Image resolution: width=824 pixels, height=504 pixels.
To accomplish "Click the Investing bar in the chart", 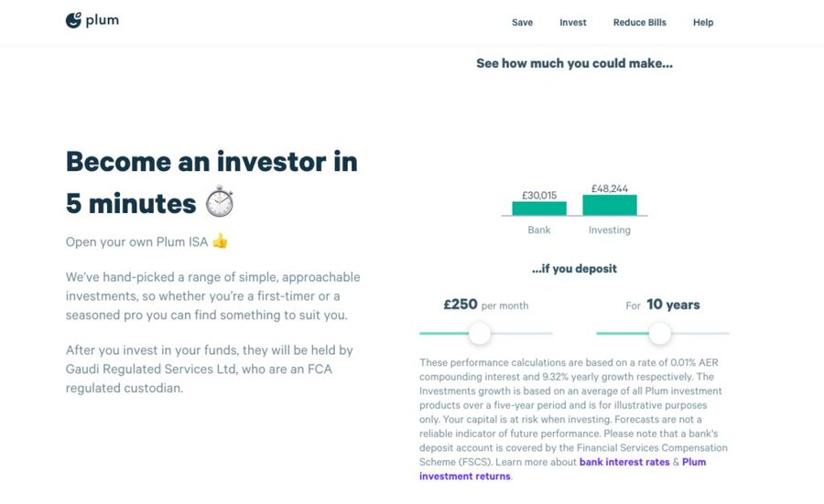I will (610, 205).
